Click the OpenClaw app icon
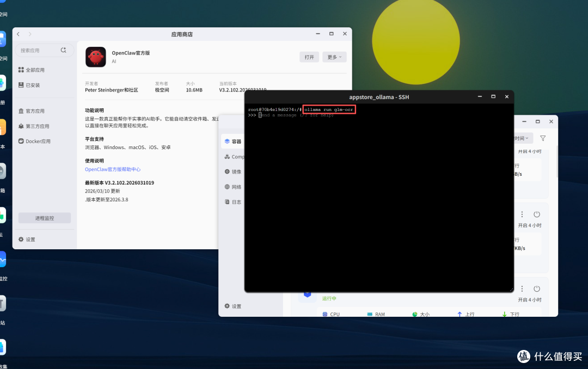588x369 pixels. pyautogui.click(x=96, y=57)
